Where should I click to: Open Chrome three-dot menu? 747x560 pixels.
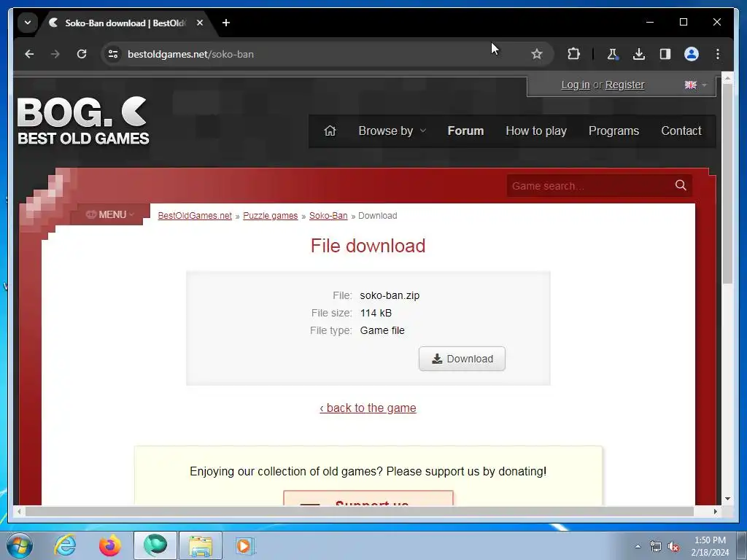718,54
